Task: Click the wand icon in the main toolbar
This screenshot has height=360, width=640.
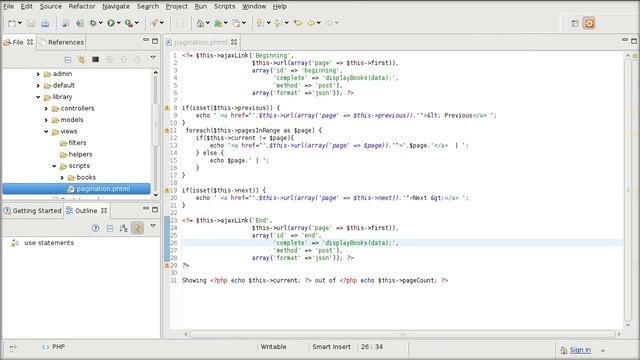Action: (x=154, y=23)
